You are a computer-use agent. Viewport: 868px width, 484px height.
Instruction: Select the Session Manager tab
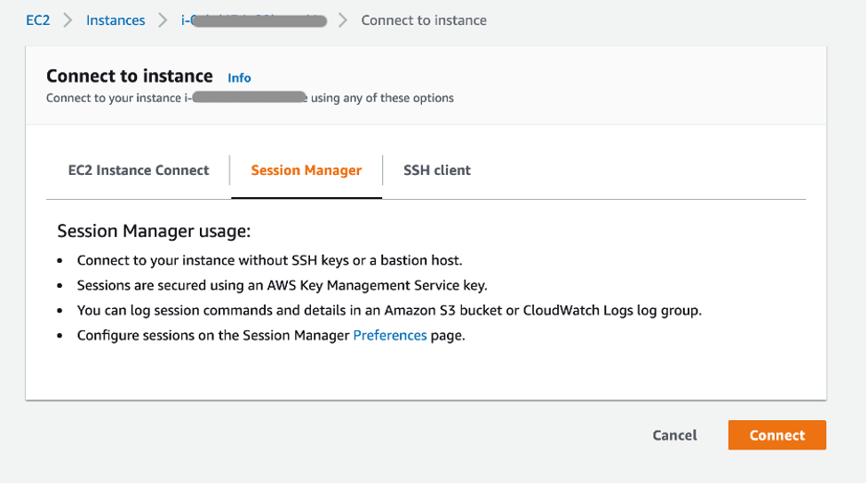click(307, 171)
